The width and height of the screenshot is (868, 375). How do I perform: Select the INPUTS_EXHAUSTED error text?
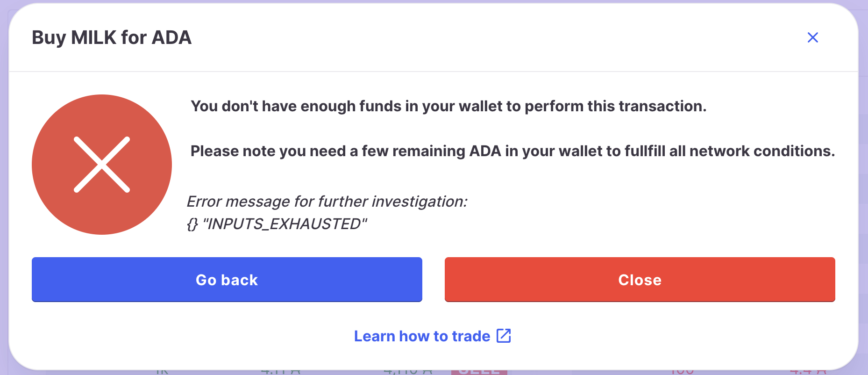tap(277, 224)
